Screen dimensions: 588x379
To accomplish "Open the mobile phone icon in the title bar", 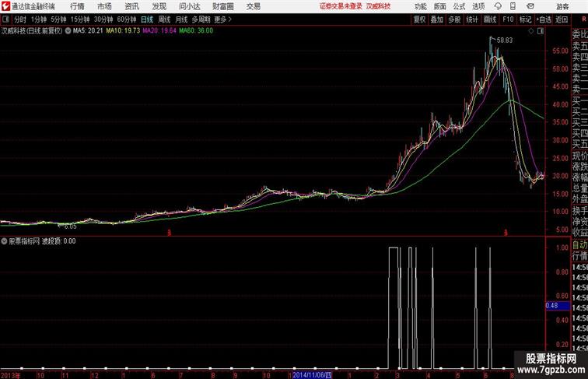I will point(513,6).
